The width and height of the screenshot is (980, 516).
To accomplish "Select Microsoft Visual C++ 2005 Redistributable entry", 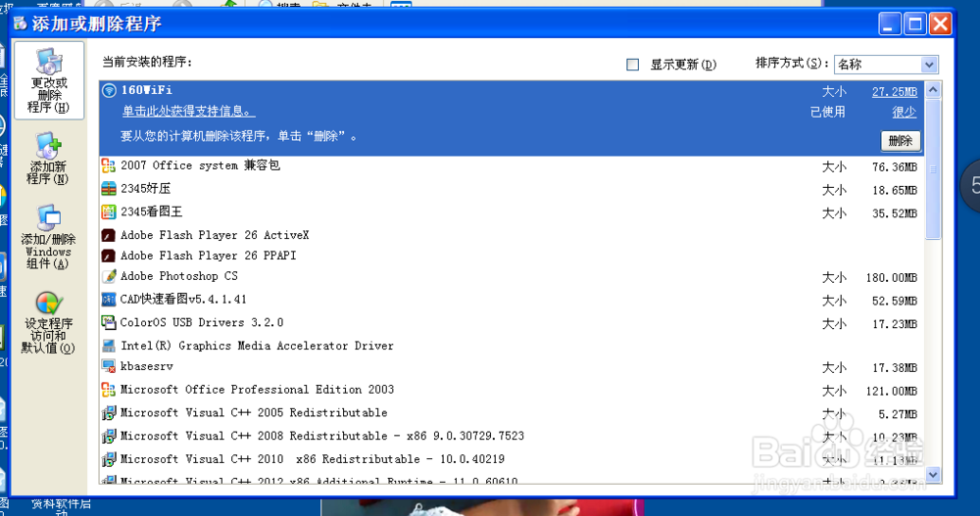I will click(x=512, y=413).
